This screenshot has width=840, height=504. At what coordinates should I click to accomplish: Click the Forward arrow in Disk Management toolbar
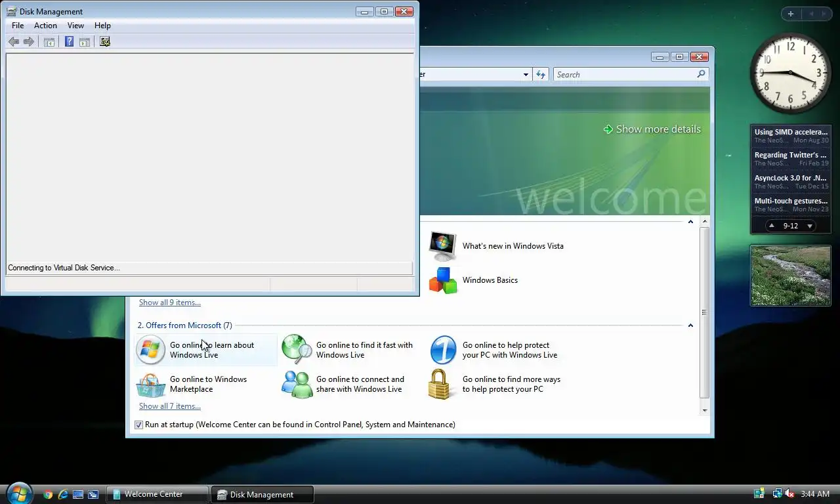click(x=29, y=42)
